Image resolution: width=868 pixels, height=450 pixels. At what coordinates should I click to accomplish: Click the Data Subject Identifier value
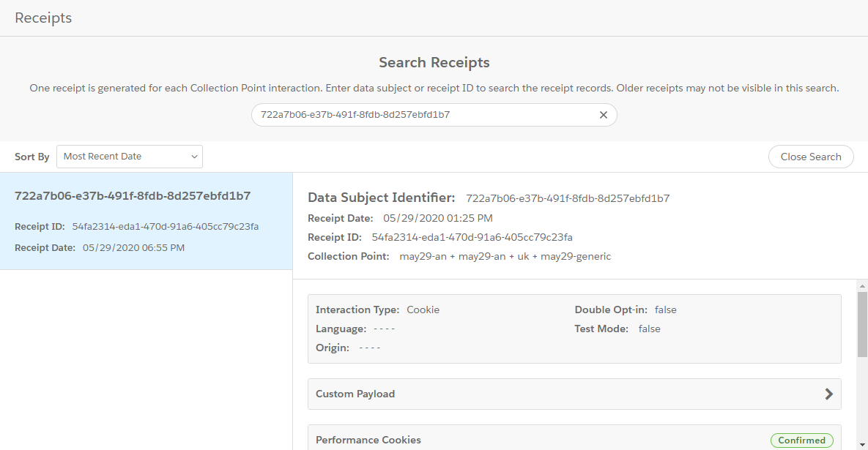pyautogui.click(x=568, y=198)
